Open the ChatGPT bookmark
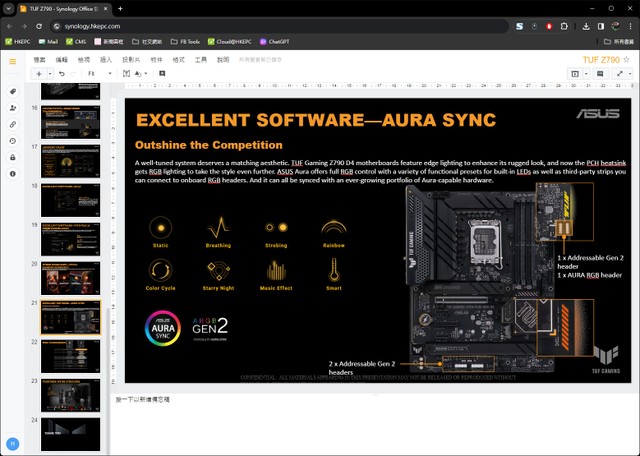The height and width of the screenshot is (456, 640). tap(275, 42)
